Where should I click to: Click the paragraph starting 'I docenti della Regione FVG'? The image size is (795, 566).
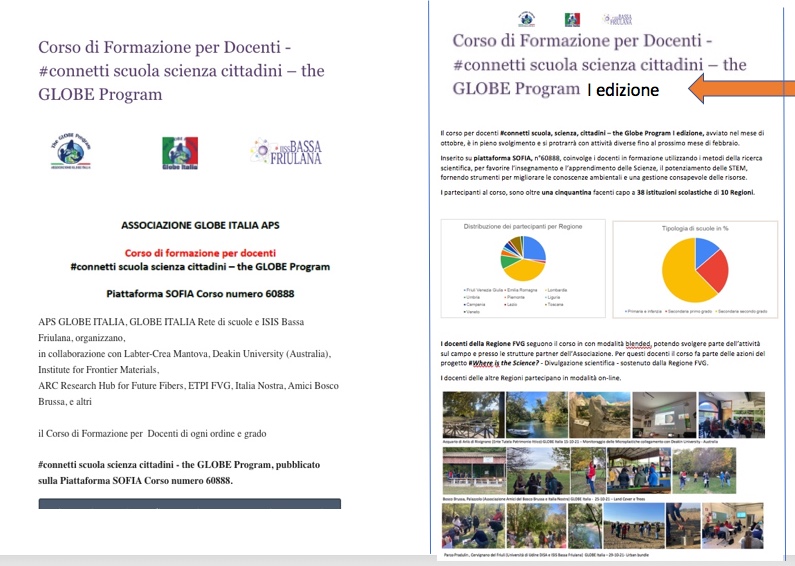coord(602,353)
